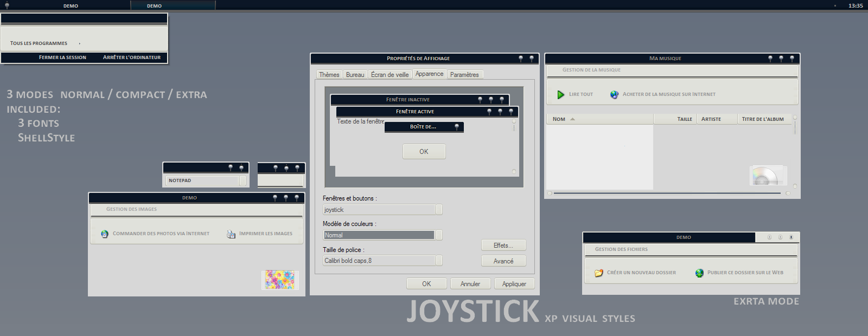Screen dimensions: 868x336
Task: Click Publier ce dossier sur le Web link
Action: click(745, 273)
